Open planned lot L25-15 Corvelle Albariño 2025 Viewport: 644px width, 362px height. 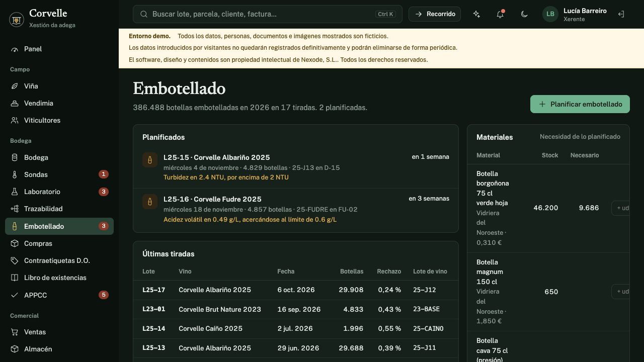coord(296,167)
